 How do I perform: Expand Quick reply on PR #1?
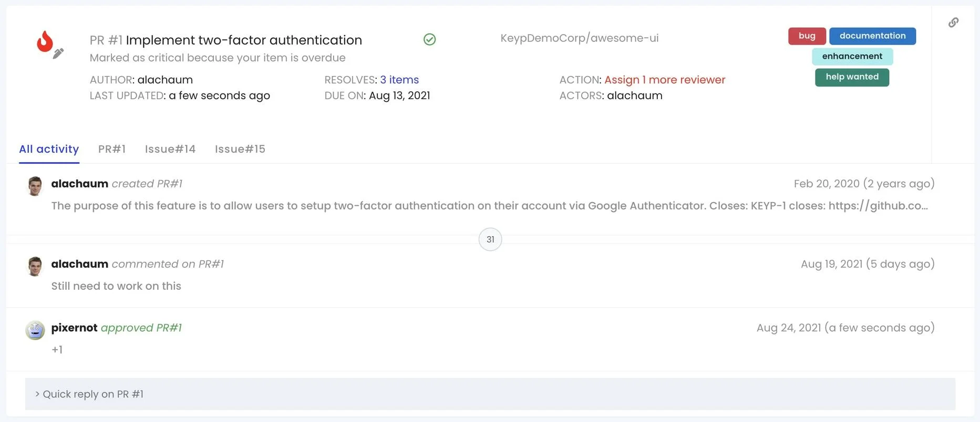490,394
